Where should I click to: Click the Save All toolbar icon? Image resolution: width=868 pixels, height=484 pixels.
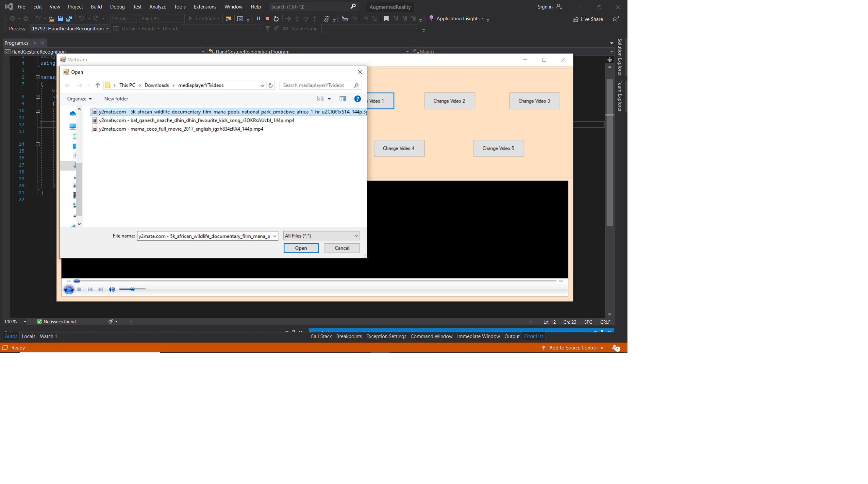tap(69, 19)
